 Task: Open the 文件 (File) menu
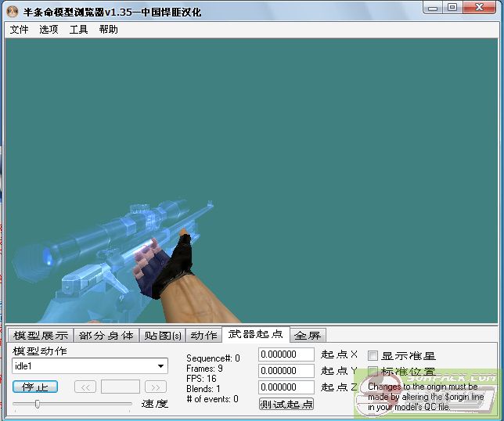pyautogui.click(x=19, y=30)
